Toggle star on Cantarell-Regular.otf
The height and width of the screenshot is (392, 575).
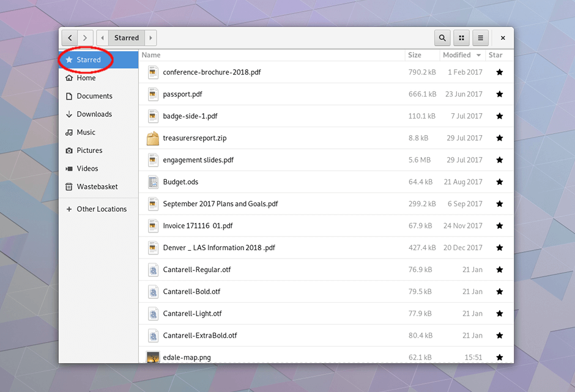pos(500,270)
